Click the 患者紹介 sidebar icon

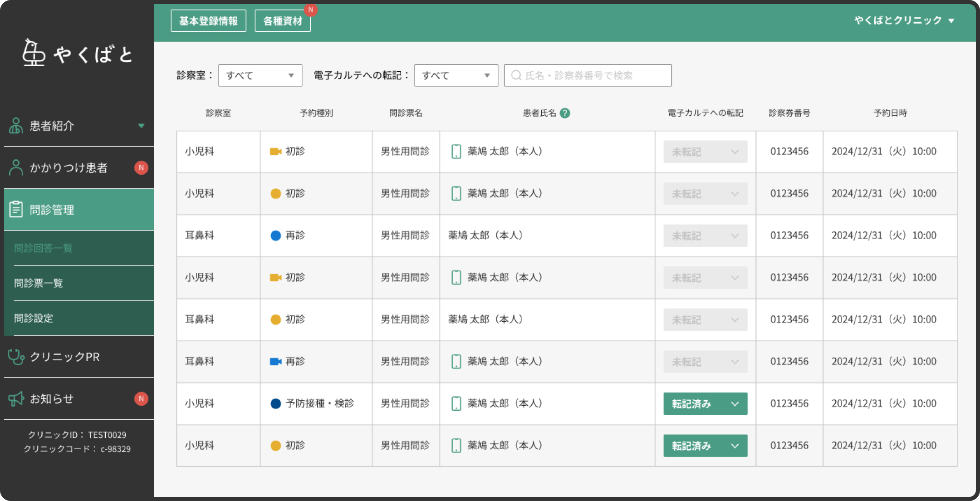[16, 126]
